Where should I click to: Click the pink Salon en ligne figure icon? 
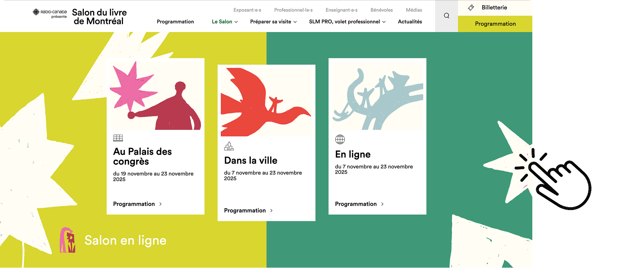(67, 240)
